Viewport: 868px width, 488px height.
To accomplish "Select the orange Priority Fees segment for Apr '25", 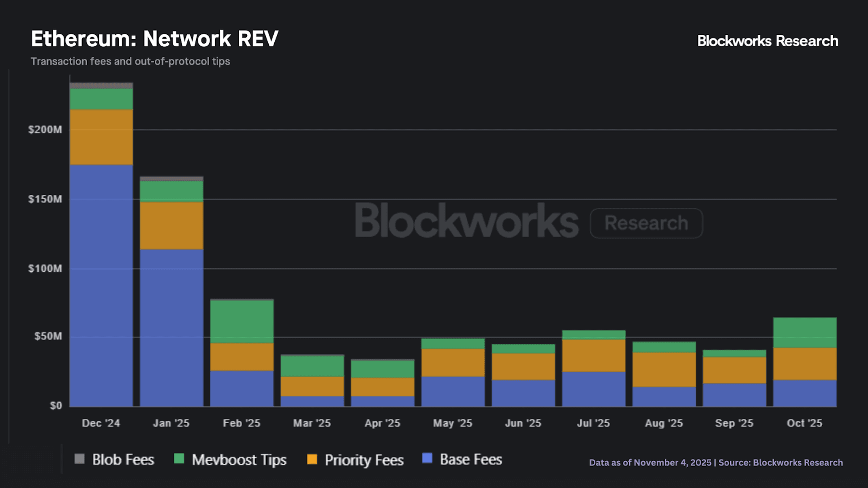I will point(383,387).
